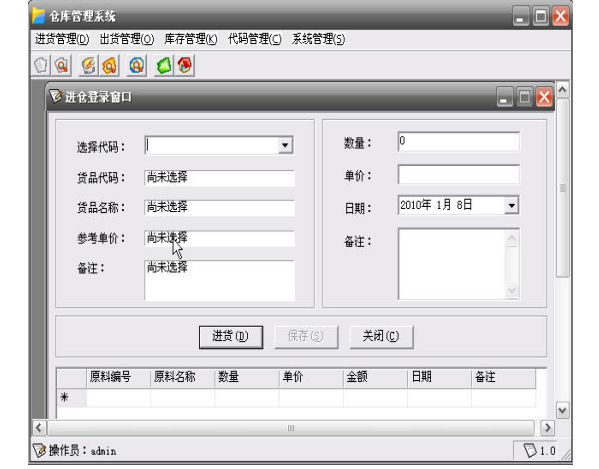Click the 备注 grid column header

click(x=503, y=378)
